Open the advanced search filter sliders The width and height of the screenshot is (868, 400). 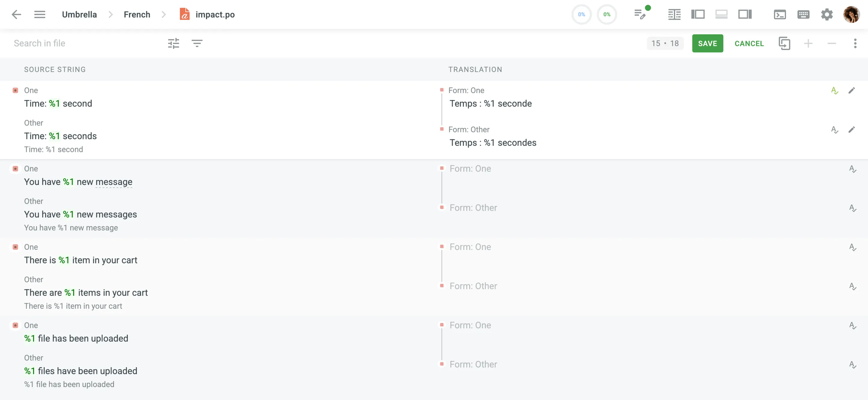(x=174, y=43)
